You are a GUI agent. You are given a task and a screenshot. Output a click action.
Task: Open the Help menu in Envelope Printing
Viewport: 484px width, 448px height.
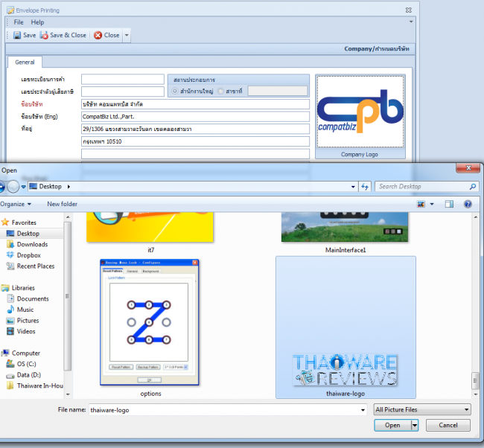(x=37, y=22)
